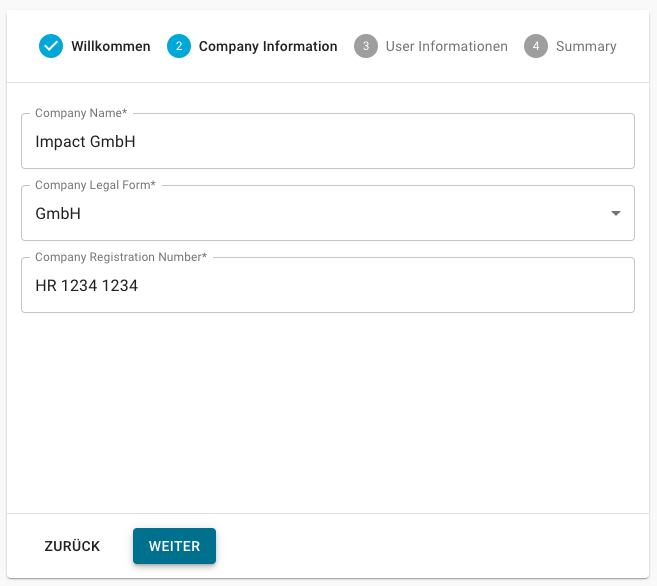Click the grey step 3 circle

click(x=366, y=46)
